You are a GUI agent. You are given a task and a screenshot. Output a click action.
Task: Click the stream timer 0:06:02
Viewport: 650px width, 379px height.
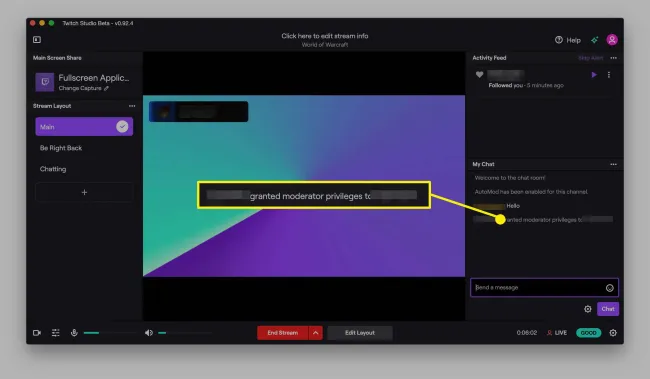(526, 333)
